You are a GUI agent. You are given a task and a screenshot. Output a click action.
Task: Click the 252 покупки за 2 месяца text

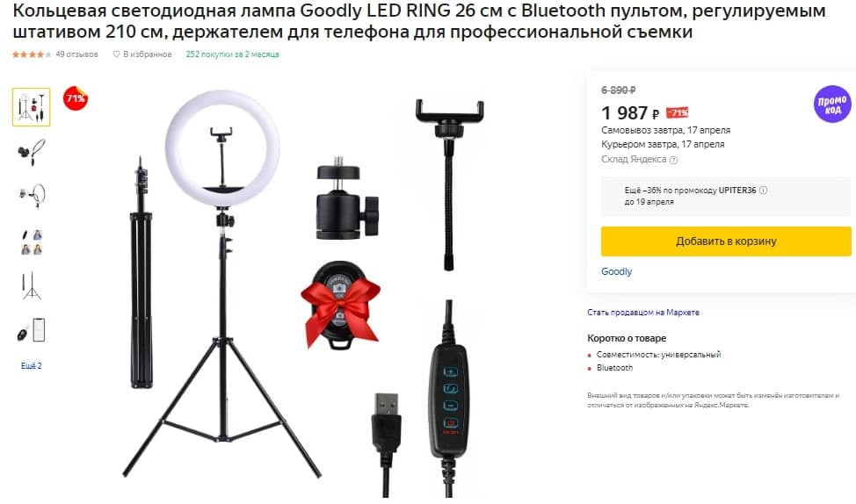point(232,54)
